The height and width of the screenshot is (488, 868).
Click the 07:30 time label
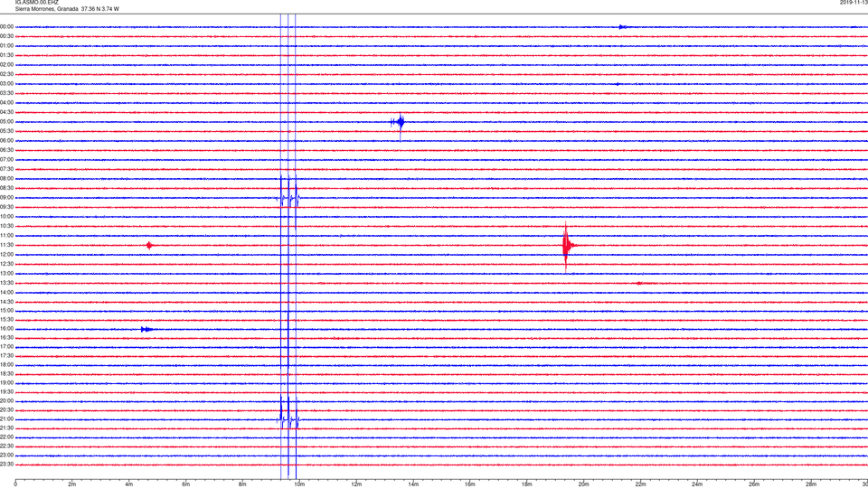tap(6, 169)
